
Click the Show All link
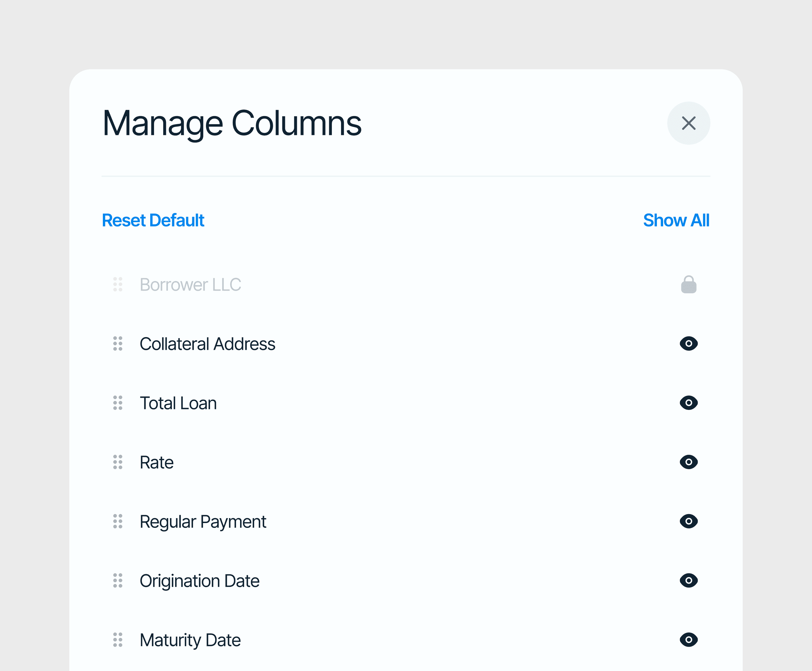(x=676, y=220)
